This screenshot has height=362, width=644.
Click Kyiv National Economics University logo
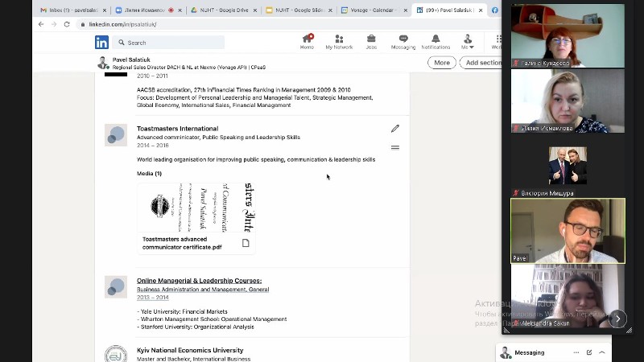point(116,354)
